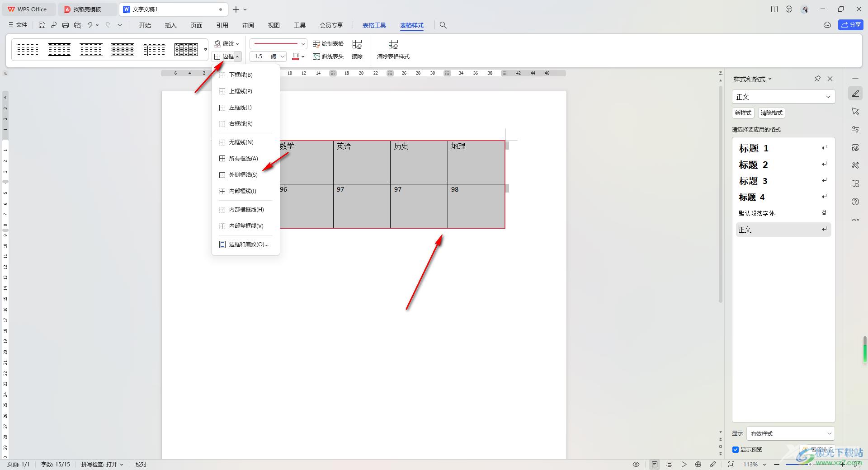868x470 pixels.
Task: Click the play reading mode icon
Action: tap(684, 465)
